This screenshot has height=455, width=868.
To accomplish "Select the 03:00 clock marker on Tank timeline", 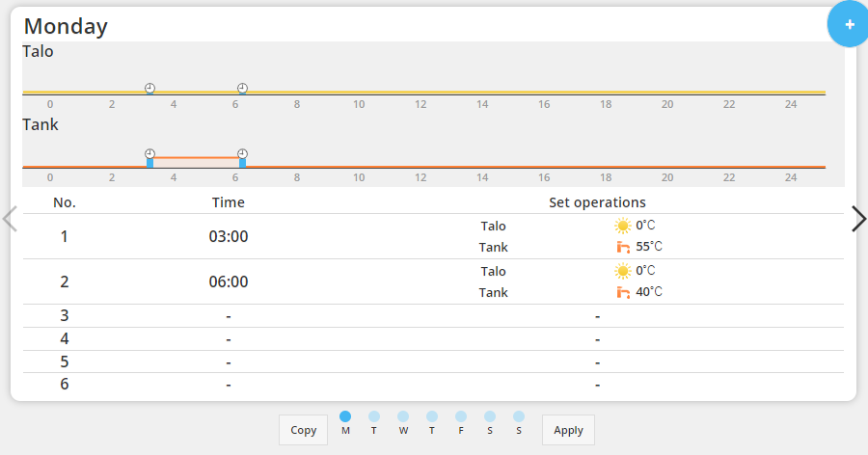I will coord(150,153).
